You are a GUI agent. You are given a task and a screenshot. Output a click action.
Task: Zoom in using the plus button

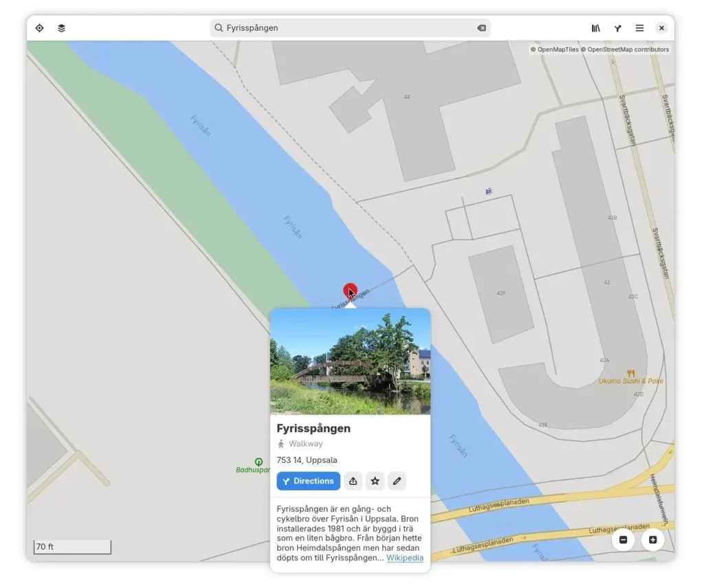[x=652, y=540]
